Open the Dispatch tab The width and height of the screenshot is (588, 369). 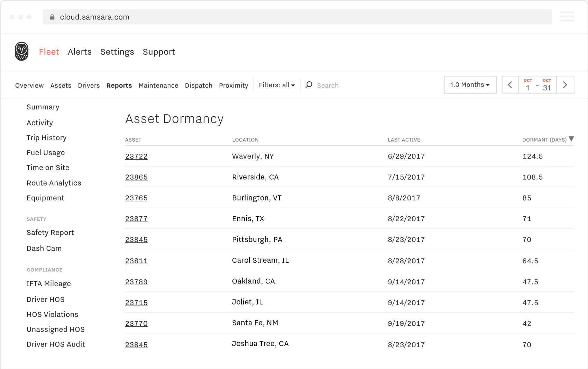tap(199, 85)
